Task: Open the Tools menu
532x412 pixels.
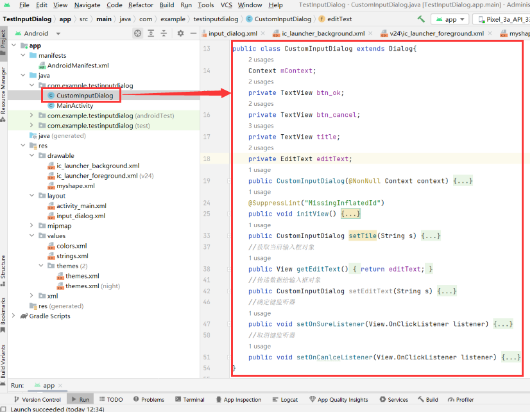Action: (x=205, y=5)
